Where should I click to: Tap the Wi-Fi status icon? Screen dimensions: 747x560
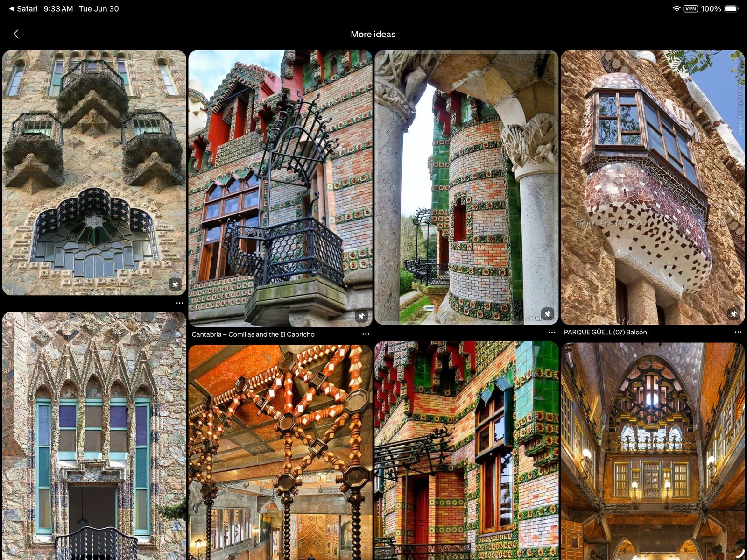[x=676, y=9]
